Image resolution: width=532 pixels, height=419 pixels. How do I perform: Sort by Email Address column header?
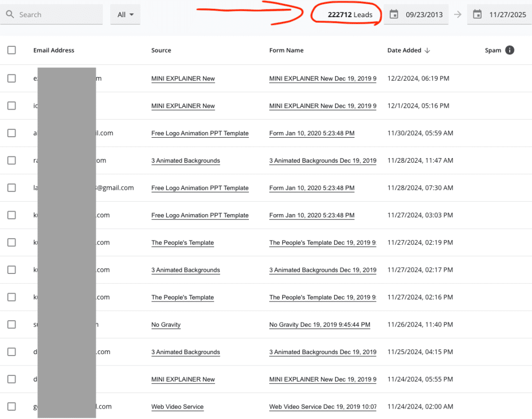point(54,50)
